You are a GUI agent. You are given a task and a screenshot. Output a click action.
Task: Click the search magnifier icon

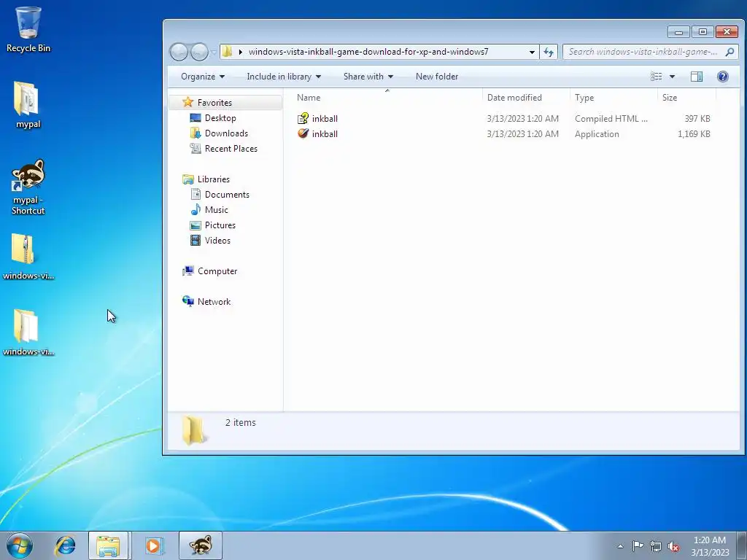click(729, 52)
